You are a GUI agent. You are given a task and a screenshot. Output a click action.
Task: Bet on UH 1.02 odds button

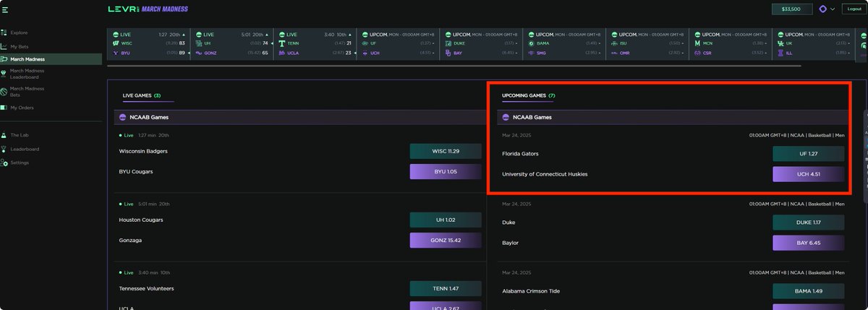(x=446, y=220)
